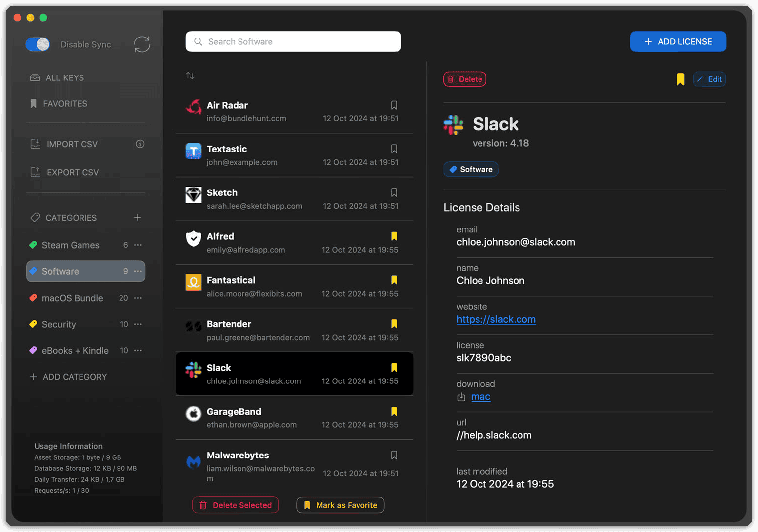Click the Search Software field
758x532 pixels.
point(293,41)
